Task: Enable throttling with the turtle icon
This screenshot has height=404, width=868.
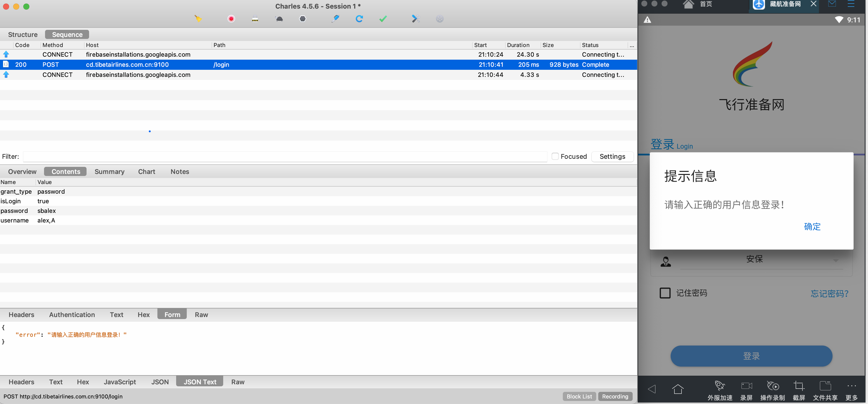Action: pos(279,19)
